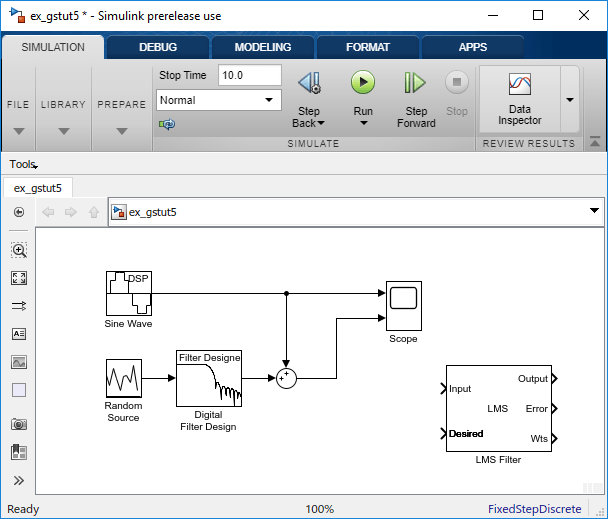Screen dimensions: 608x519
Task: Click the Scope block name label
Action: pos(403,339)
